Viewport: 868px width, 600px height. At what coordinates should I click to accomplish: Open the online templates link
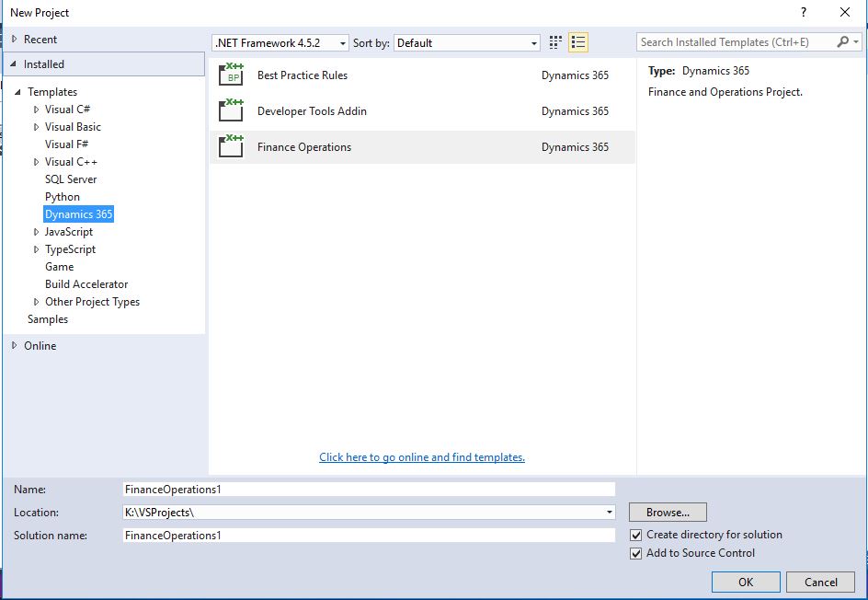pos(422,457)
